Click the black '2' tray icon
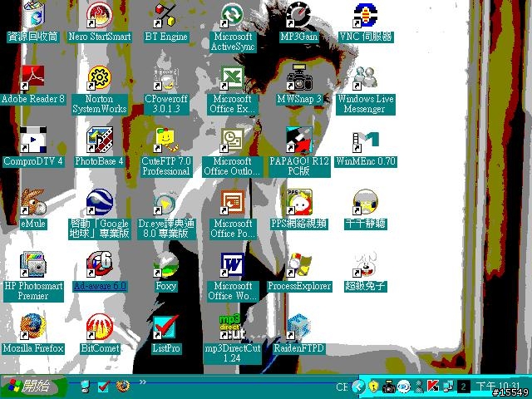Screen dimensions: 532x399 pos(464,387)
